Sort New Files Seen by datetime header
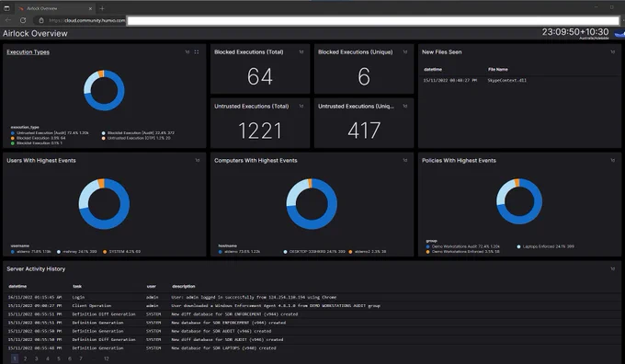The image size is (625, 364). 433,69
